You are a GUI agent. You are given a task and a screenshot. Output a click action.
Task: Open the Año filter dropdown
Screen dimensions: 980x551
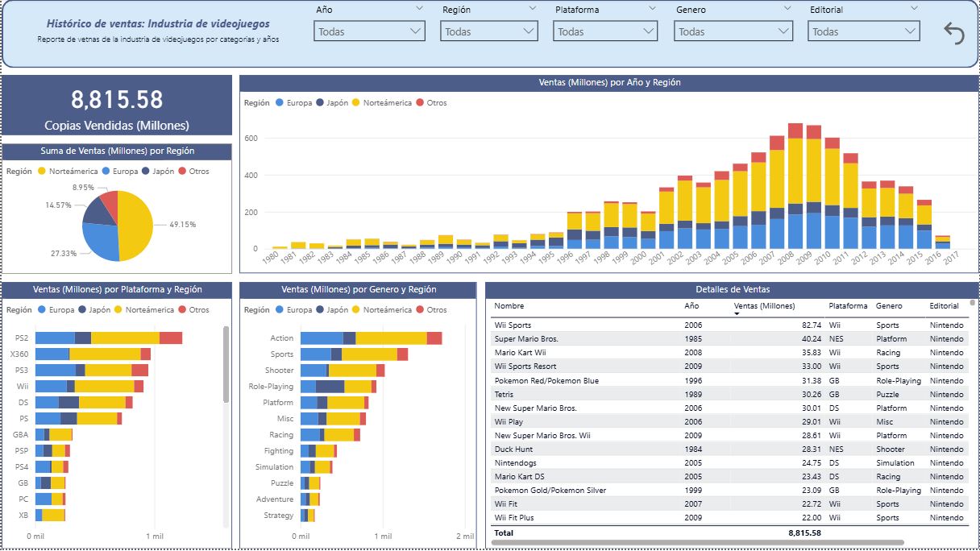coord(369,32)
